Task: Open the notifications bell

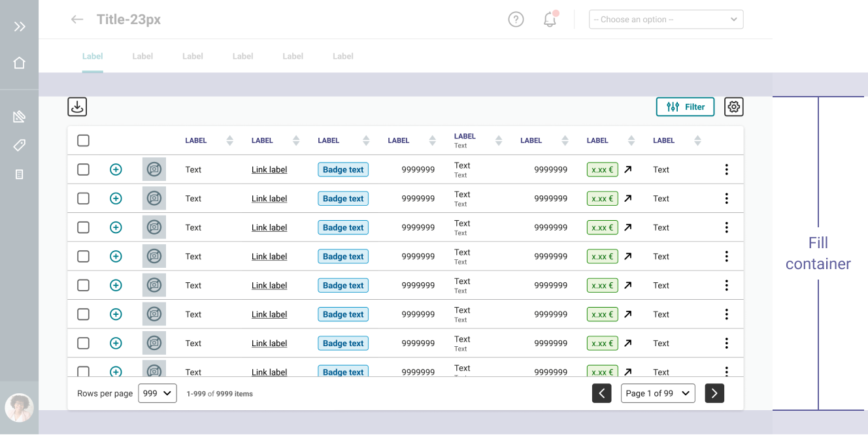Action: pos(550,20)
